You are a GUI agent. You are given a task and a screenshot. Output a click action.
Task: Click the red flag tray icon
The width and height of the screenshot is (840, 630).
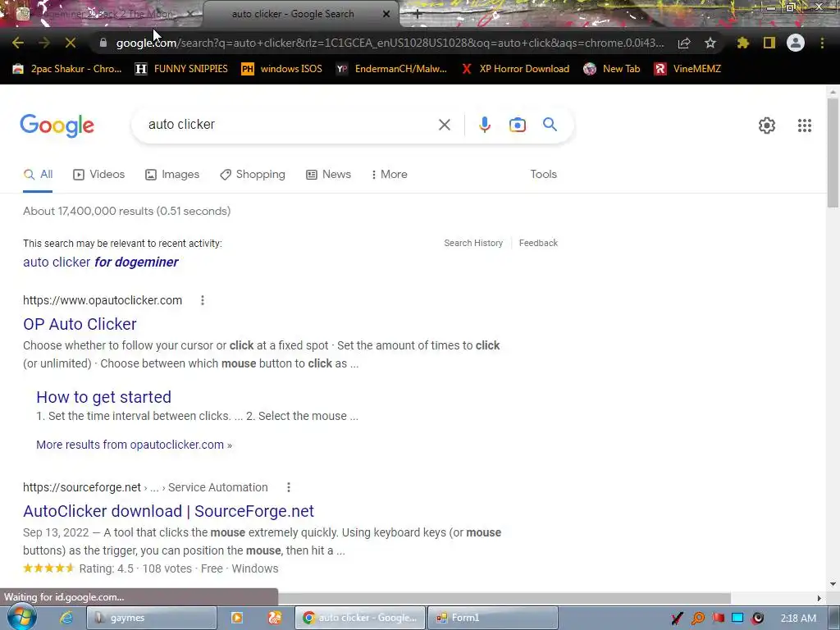(718, 619)
